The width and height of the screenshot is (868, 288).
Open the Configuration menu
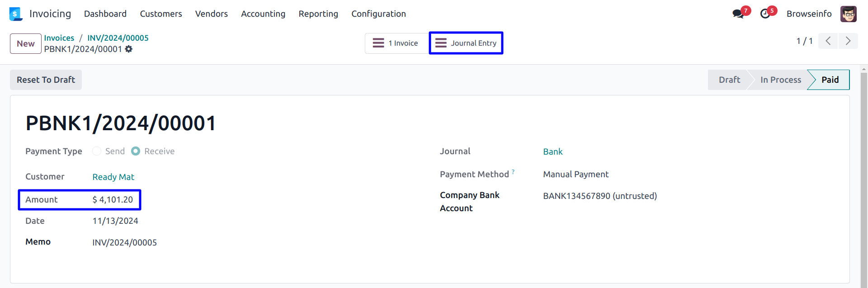coord(378,14)
